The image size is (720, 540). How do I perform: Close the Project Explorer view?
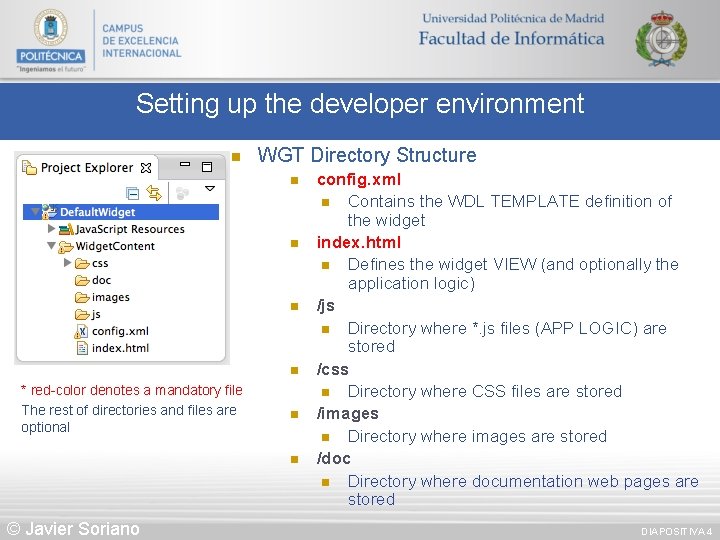pos(146,168)
